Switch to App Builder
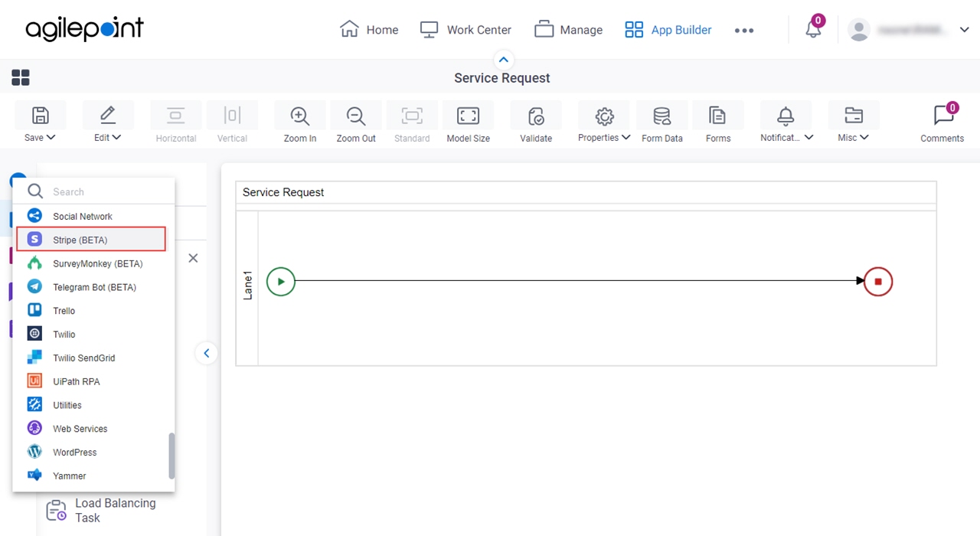980x536 pixels. tap(668, 30)
